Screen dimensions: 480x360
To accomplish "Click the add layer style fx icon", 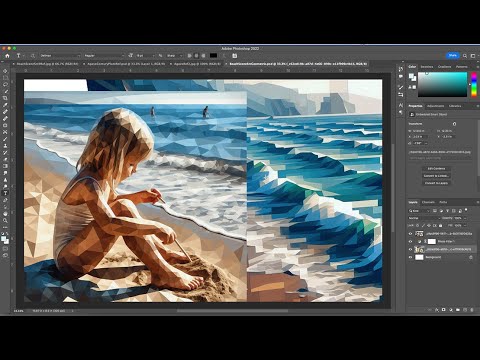I will (437, 310).
